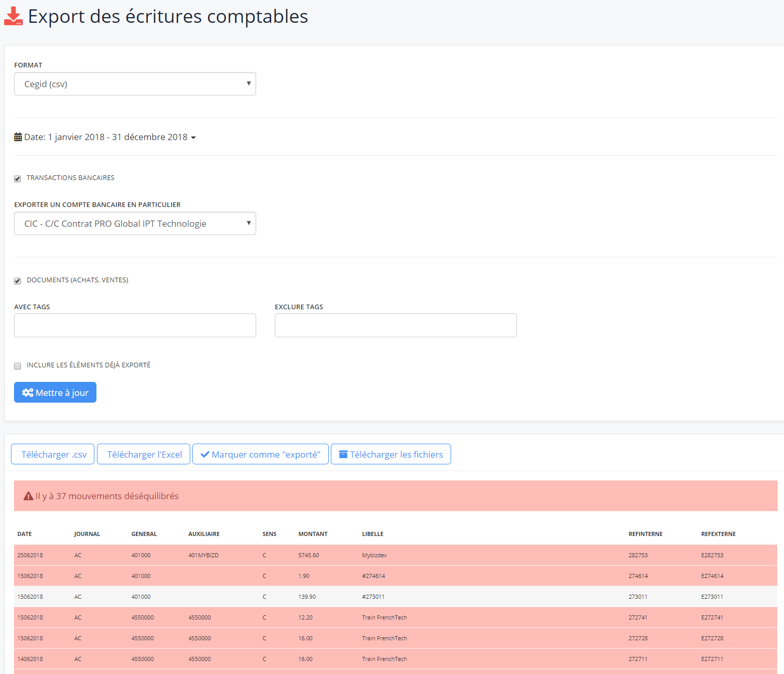Click internal reference 273011
This screenshot has width=784, height=674.
click(638, 597)
